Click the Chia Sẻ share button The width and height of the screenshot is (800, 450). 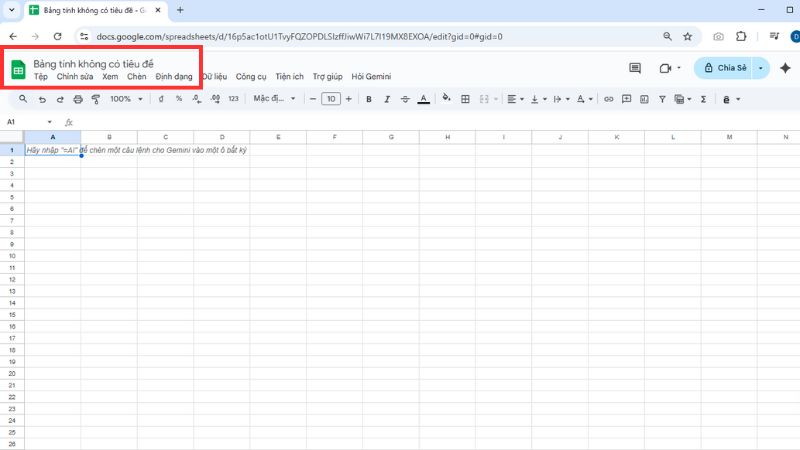(725, 68)
